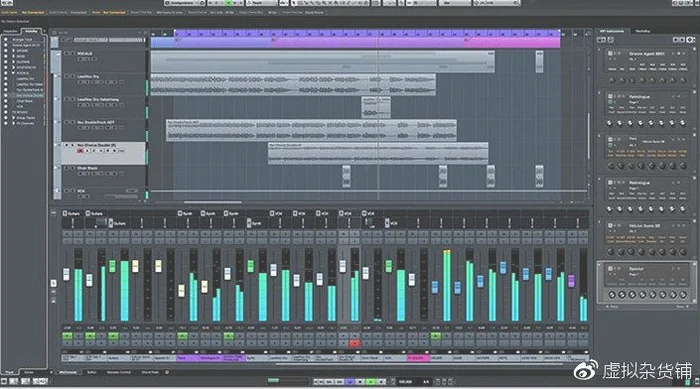This screenshot has width=700, height=389.
Task: Select the Spector instrument slot name
Action: [x=636, y=269]
